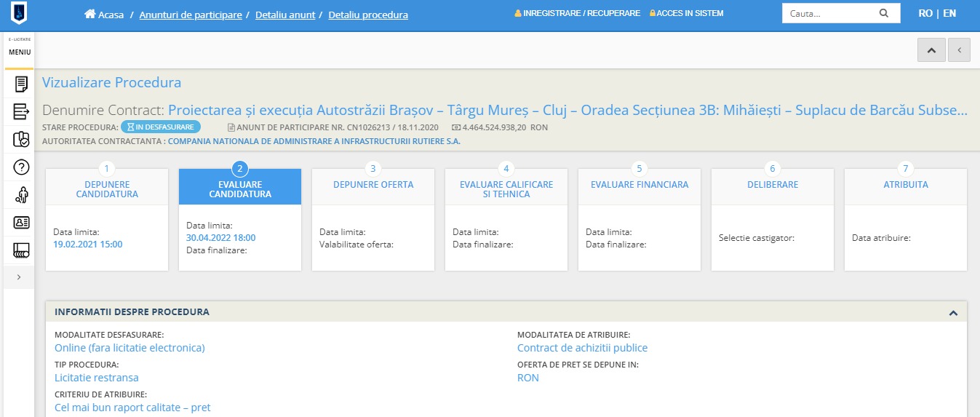
Task: Open the sidebar person figure icon
Action: coord(21,195)
